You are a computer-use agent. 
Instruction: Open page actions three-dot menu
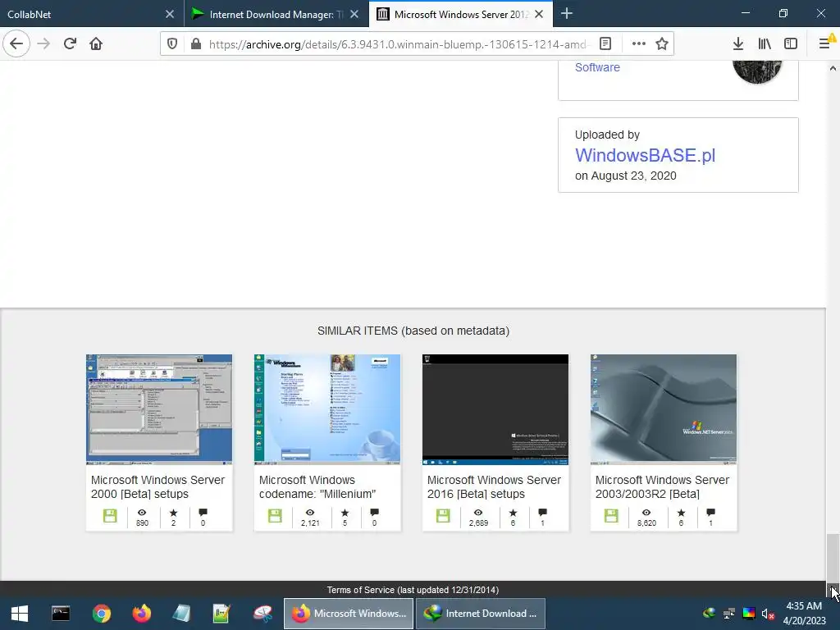pyautogui.click(x=638, y=44)
